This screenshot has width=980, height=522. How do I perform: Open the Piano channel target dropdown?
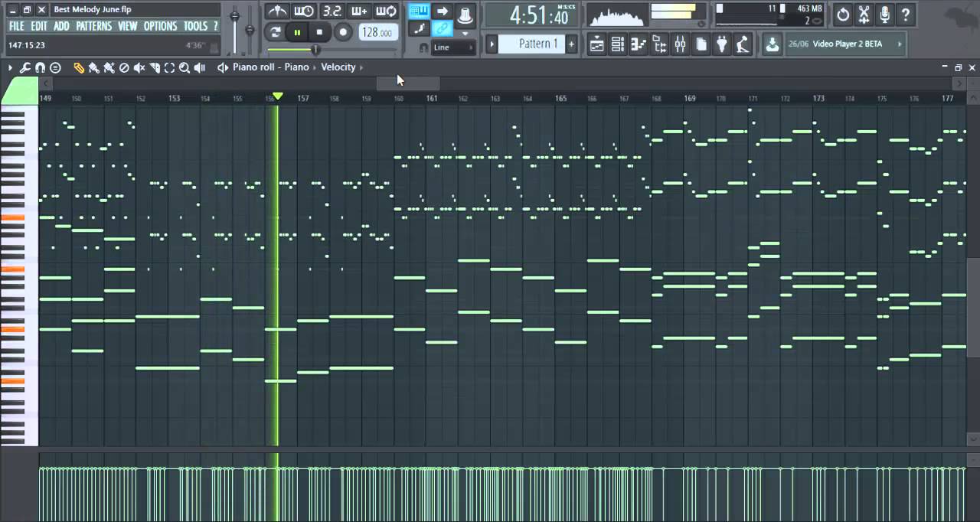296,67
